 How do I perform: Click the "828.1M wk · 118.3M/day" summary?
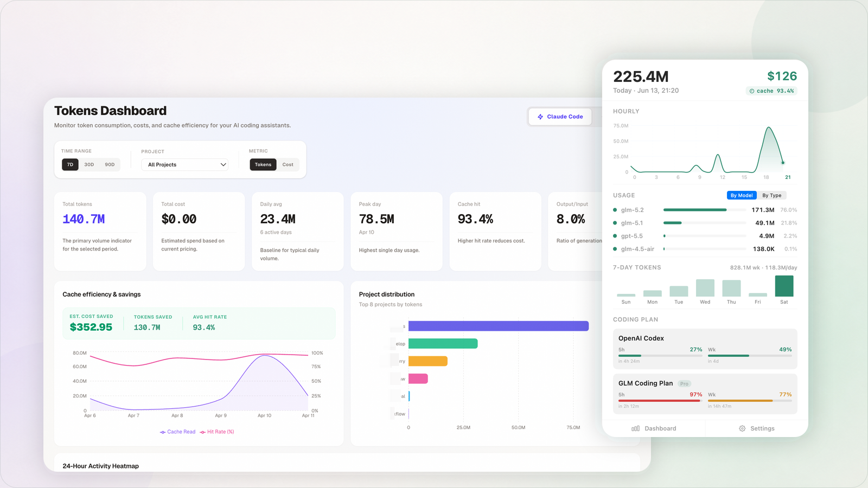763,267
